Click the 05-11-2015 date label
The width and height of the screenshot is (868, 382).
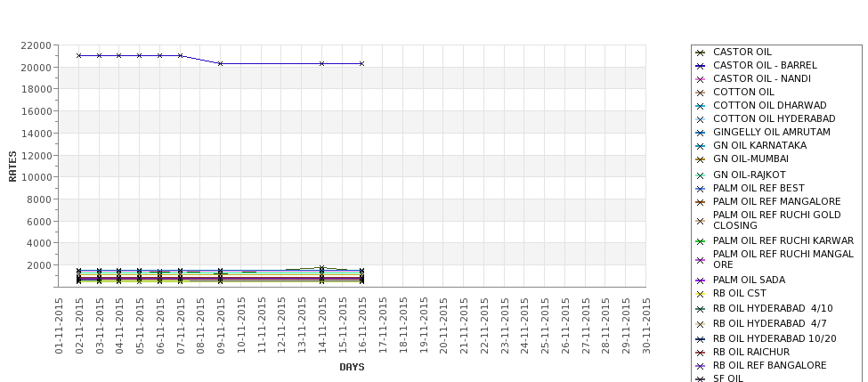pyautogui.click(x=140, y=326)
